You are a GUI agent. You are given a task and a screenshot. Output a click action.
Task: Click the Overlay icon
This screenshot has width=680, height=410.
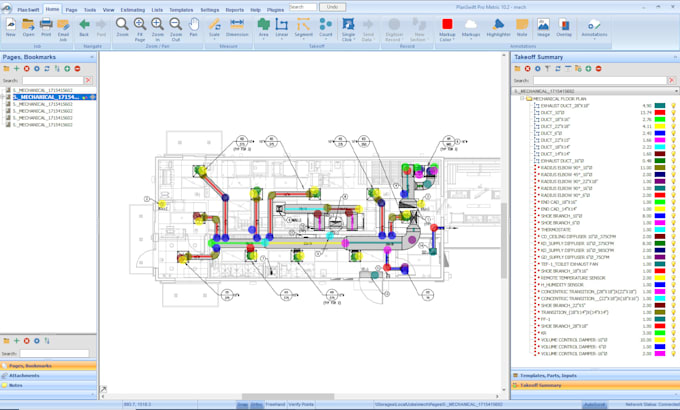point(564,25)
